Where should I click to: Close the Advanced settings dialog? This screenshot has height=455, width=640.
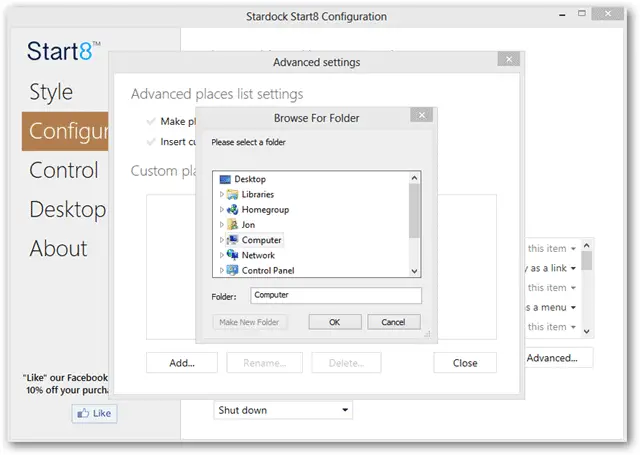[509, 59]
